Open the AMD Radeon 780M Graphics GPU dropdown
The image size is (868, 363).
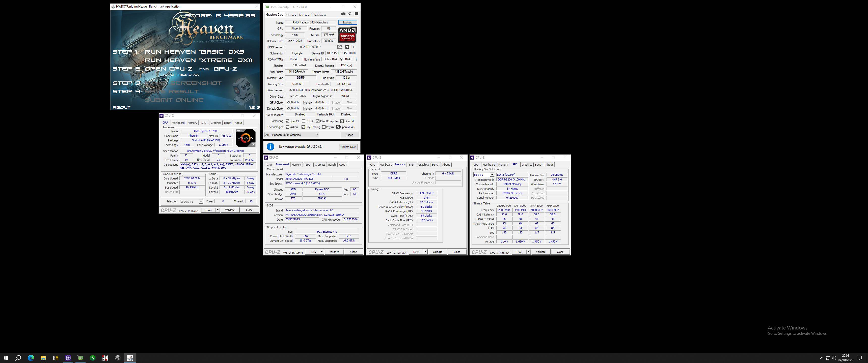291,135
